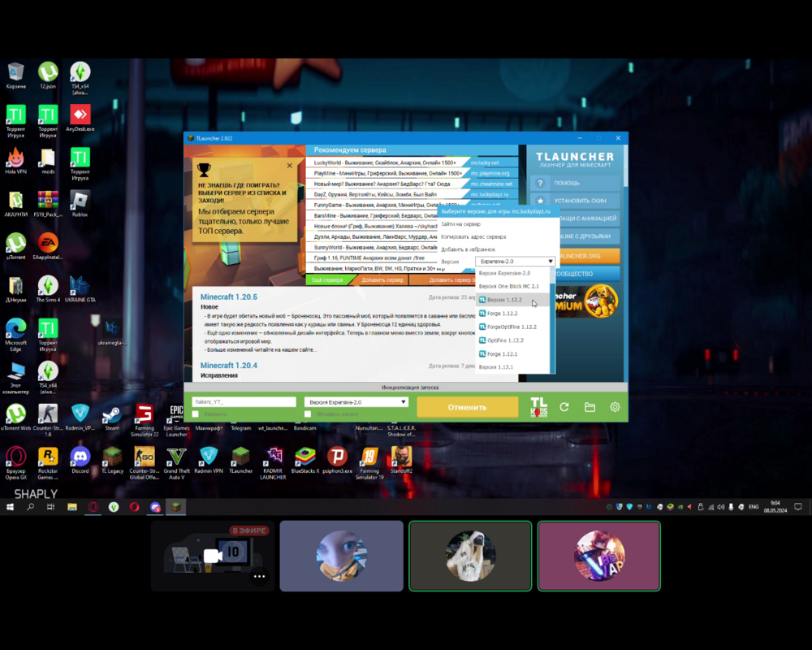
Task: Open the Помощь sidebar button
Action: 575,183
